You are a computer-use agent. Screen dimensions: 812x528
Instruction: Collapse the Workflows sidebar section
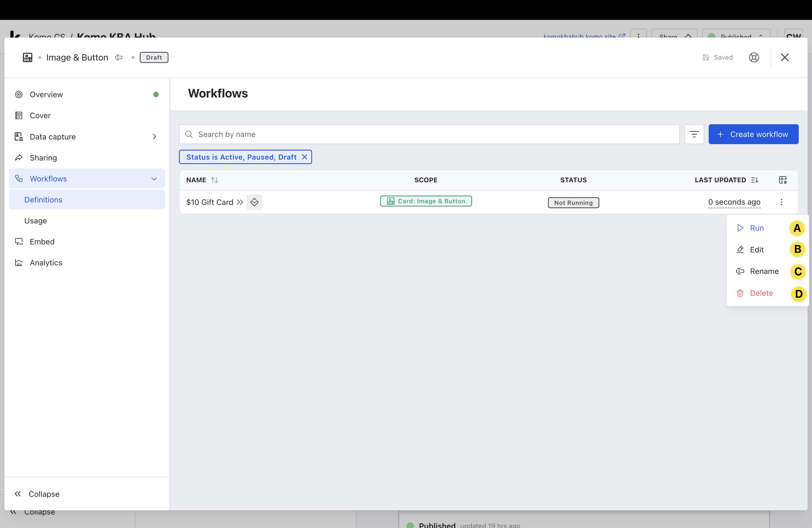point(154,179)
